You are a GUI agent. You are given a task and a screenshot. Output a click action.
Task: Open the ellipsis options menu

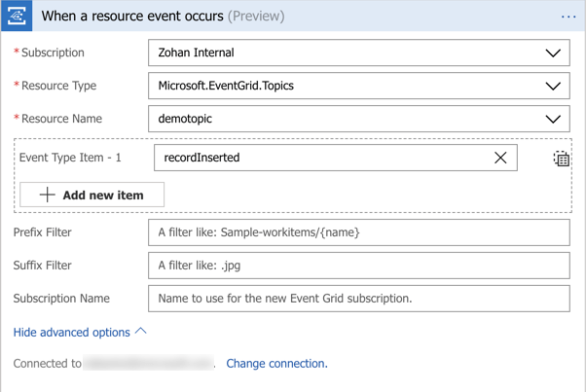[568, 17]
